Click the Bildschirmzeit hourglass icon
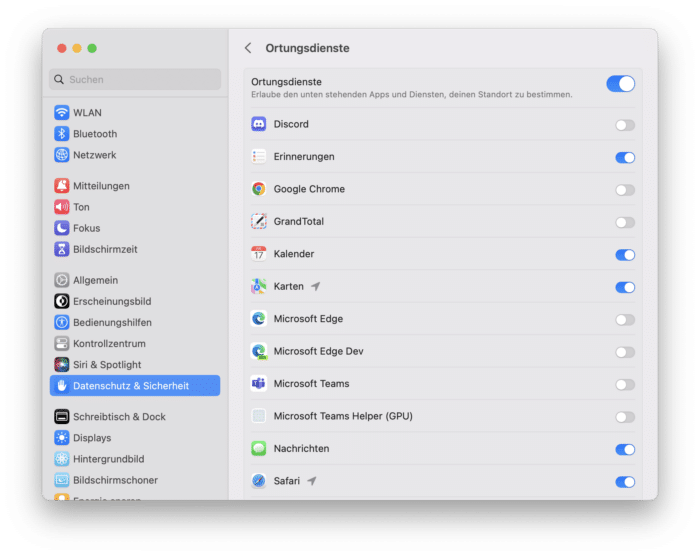Viewport: 700px width, 556px height. [x=62, y=249]
